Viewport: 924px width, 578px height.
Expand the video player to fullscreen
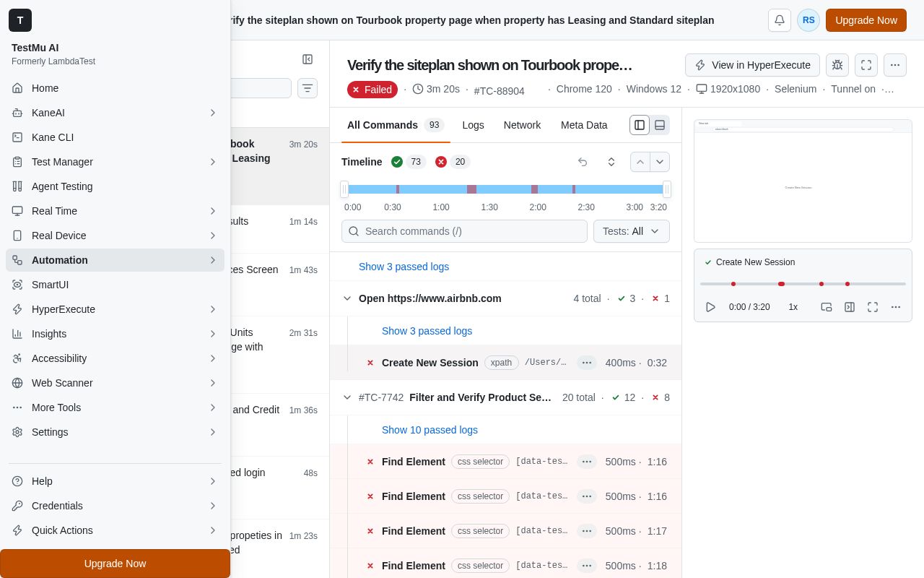coord(873,307)
